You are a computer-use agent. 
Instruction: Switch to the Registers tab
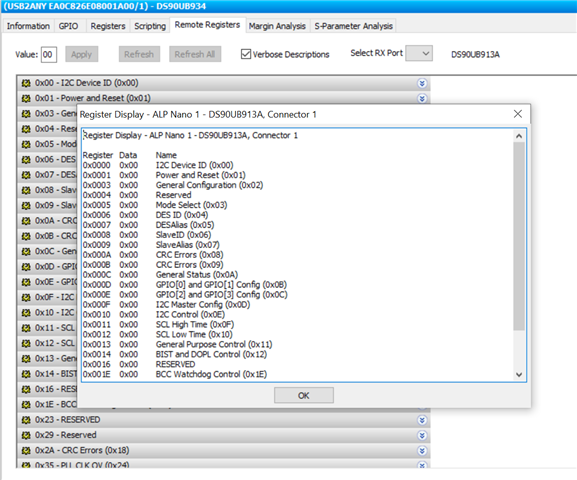(x=108, y=26)
